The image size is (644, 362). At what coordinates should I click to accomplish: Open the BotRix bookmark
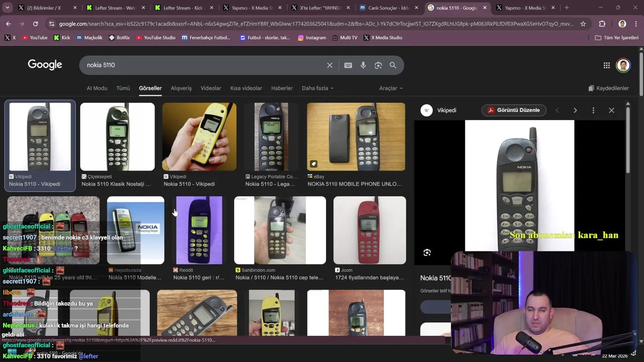pos(119,38)
